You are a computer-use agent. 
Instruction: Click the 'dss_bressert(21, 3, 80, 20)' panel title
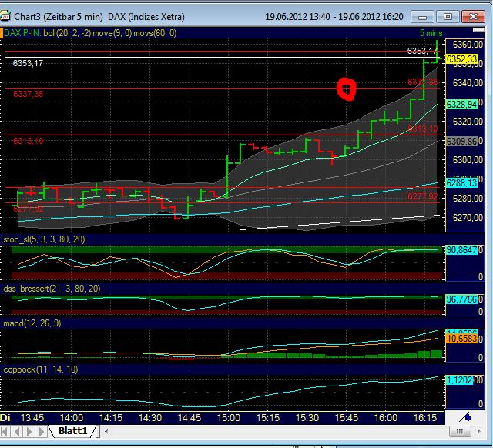(x=52, y=289)
